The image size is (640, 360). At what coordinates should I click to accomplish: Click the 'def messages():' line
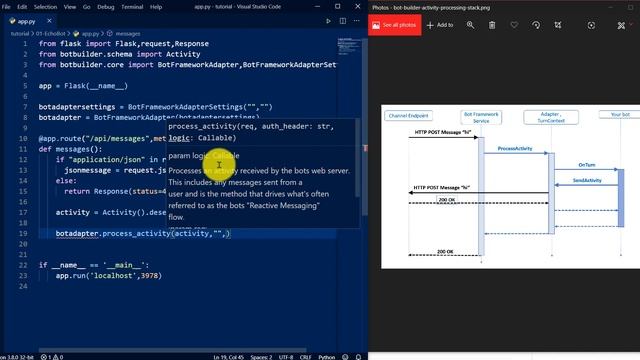[70, 149]
